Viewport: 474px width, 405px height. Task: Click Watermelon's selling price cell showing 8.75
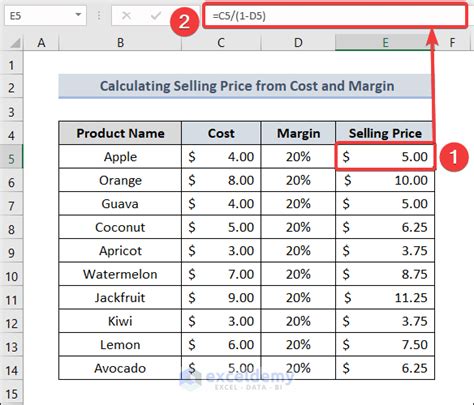pos(385,274)
